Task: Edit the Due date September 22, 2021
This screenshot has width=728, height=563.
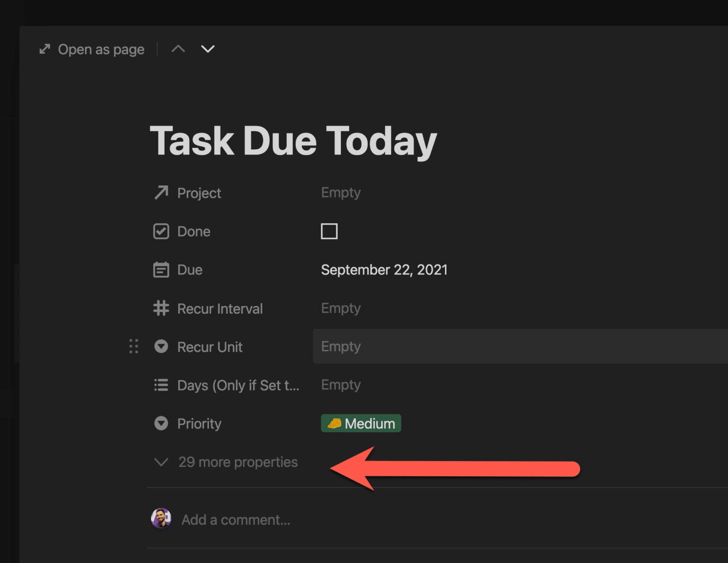Action: [x=384, y=270]
